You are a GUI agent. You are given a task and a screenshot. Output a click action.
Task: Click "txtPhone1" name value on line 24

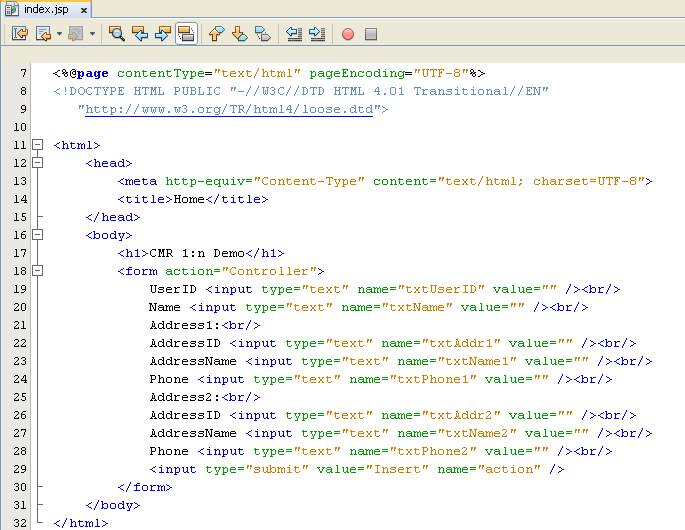coord(433,379)
